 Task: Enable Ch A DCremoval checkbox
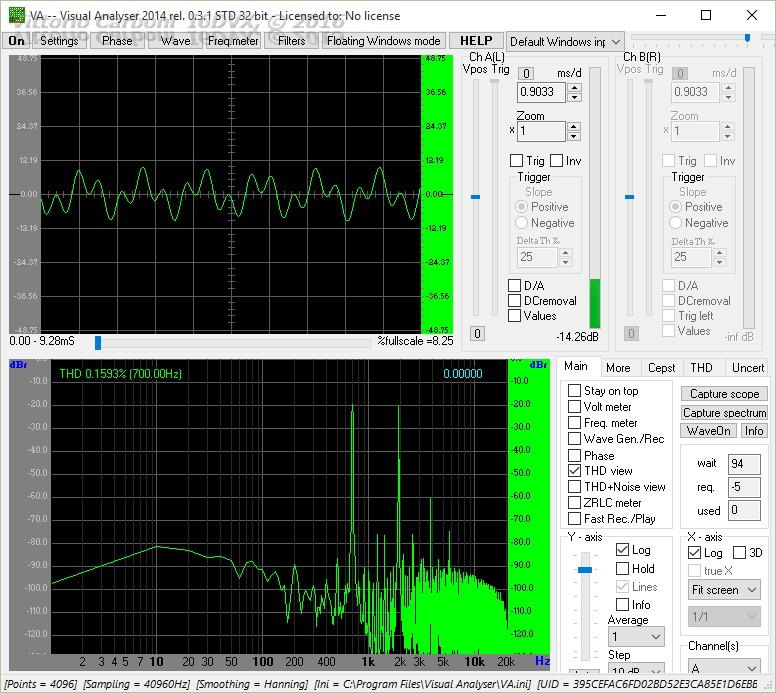[x=515, y=300]
